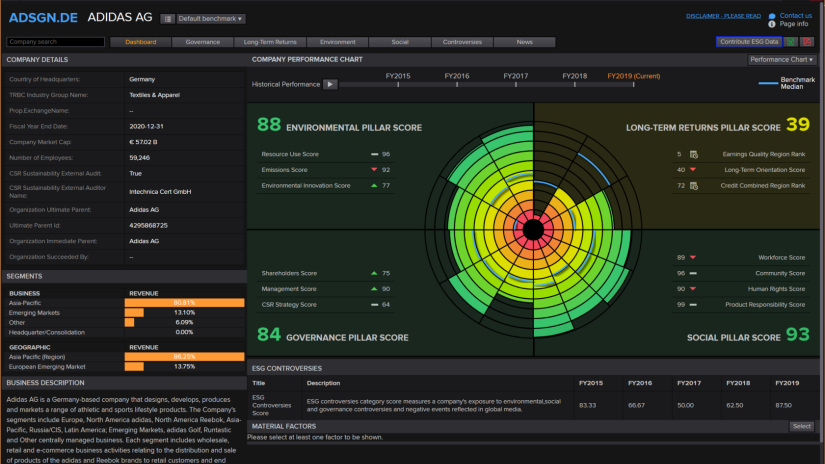Open the Controversies tab
The width and height of the screenshot is (825, 464).
[x=462, y=42]
